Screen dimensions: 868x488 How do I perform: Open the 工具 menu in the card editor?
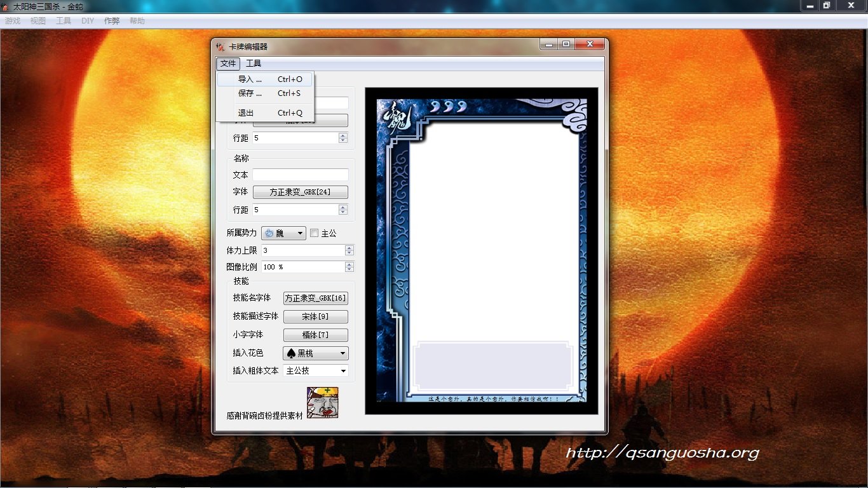click(x=254, y=63)
